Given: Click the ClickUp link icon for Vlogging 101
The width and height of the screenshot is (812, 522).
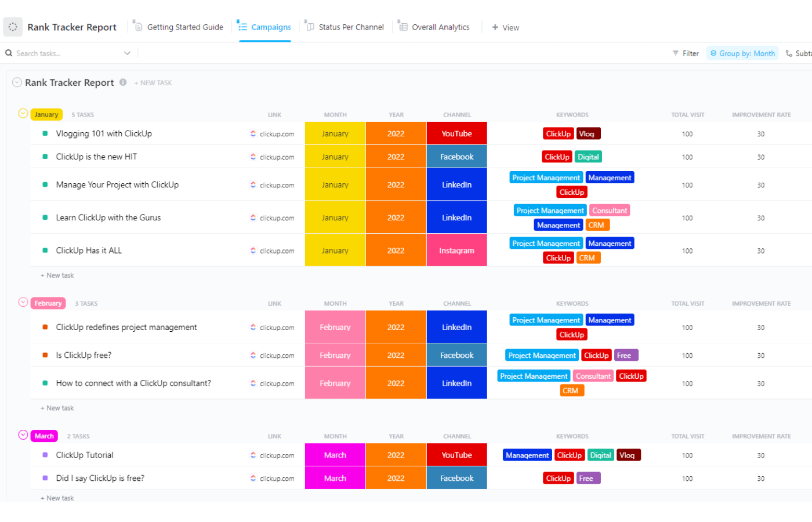Looking at the screenshot, I should (x=253, y=133).
